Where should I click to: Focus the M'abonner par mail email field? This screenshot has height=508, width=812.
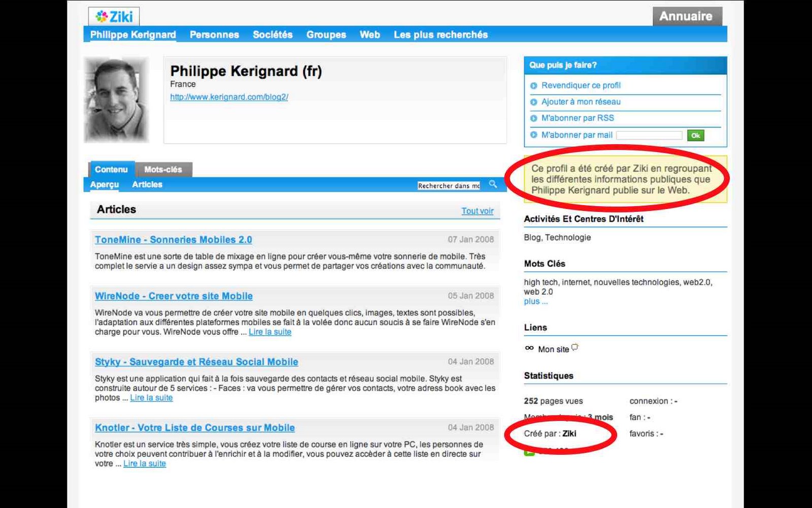pyautogui.click(x=649, y=135)
